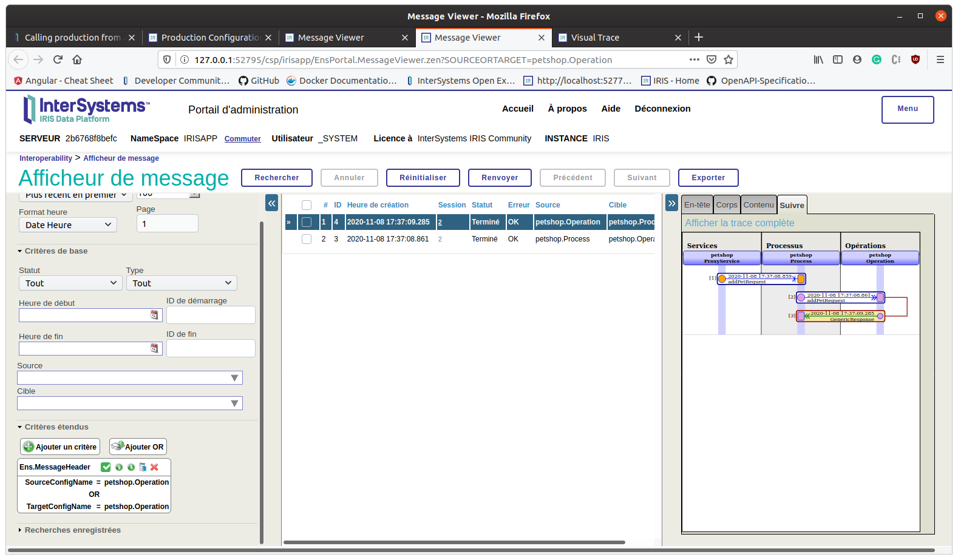The image size is (958, 560).
Task: Move the Ens.MessageHeader criterion down
Action: tap(131, 467)
